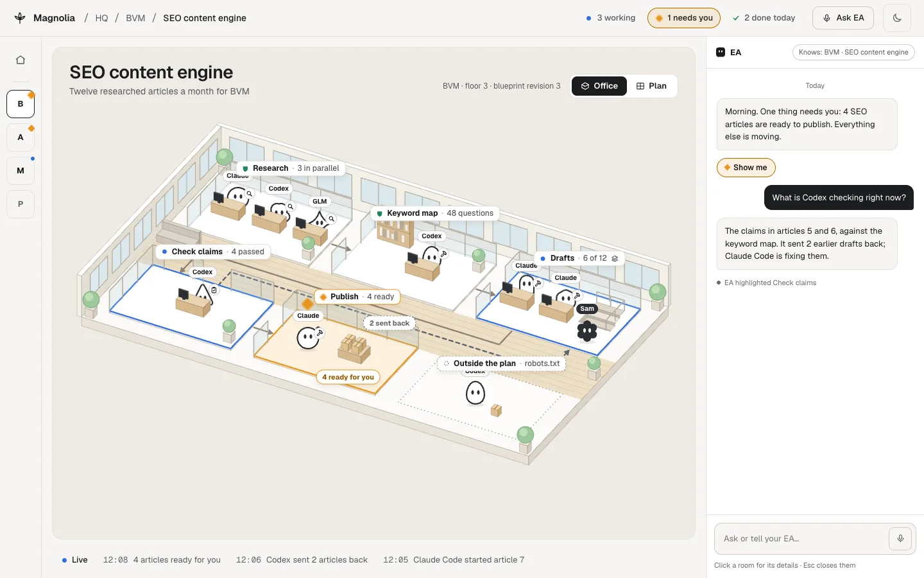This screenshot has height=578, width=924.
Task: Click the home icon in the sidebar
Action: pyautogui.click(x=21, y=60)
